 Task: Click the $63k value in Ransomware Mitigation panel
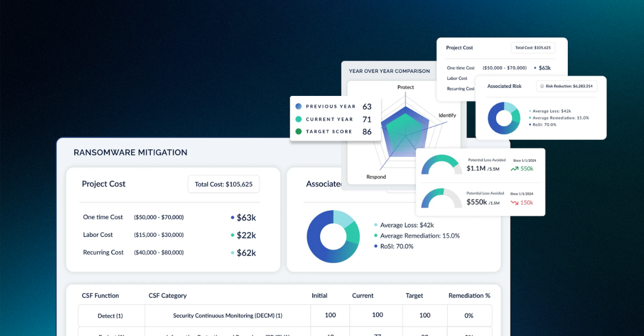click(246, 218)
